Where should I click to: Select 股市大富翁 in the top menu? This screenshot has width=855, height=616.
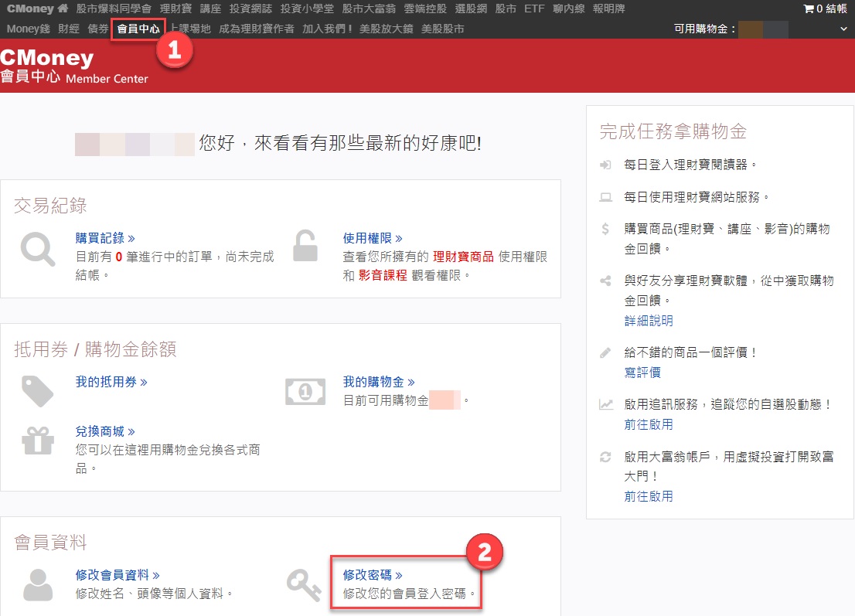[x=367, y=9]
